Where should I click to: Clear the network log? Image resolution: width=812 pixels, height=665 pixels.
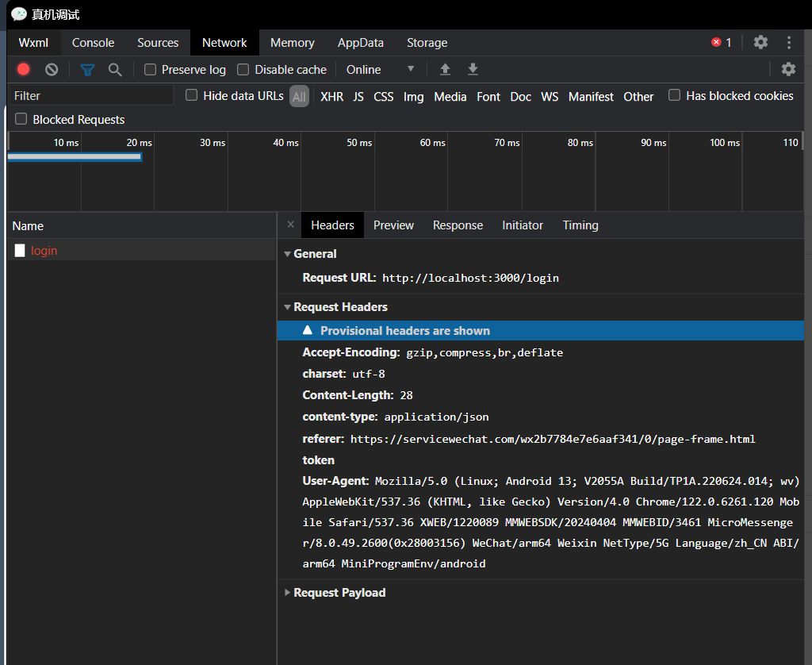coord(52,70)
